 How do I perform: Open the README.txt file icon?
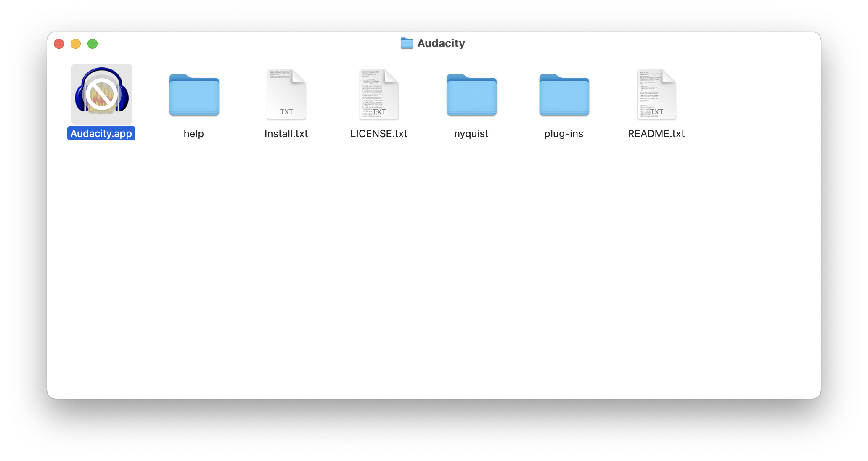[656, 94]
